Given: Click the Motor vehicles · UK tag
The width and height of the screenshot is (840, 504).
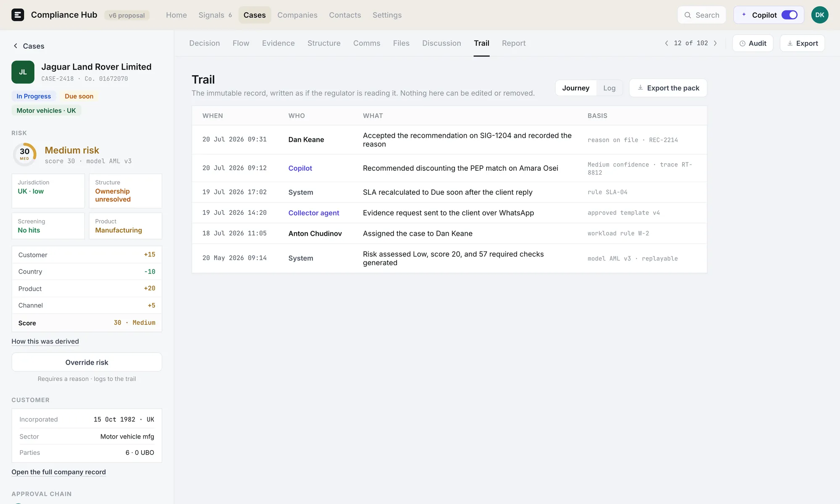Looking at the screenshot, I should point(46,111).
